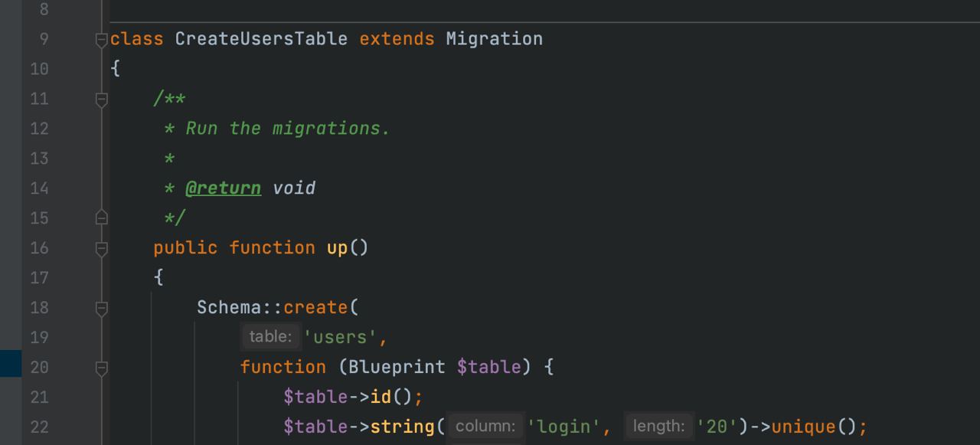Click the $table parameter on line 20
The height and width of the screenshot is (445, 980).
[x=488, y=368]
